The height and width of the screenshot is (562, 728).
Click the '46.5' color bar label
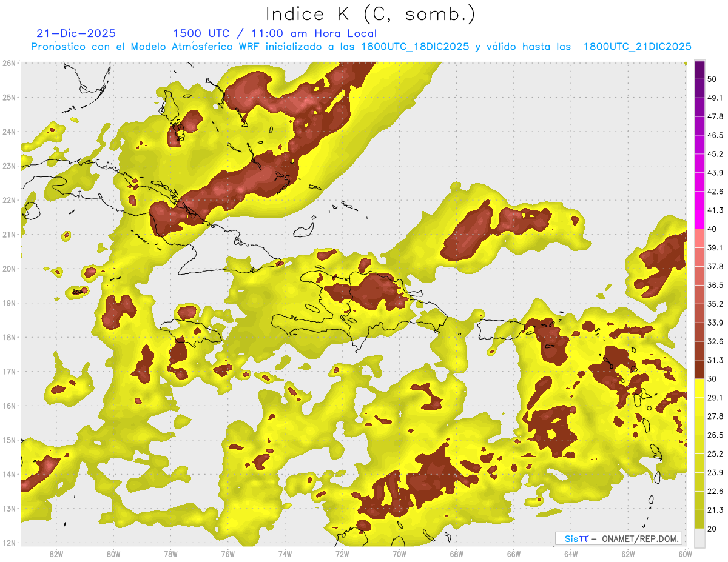click(715, 135)
